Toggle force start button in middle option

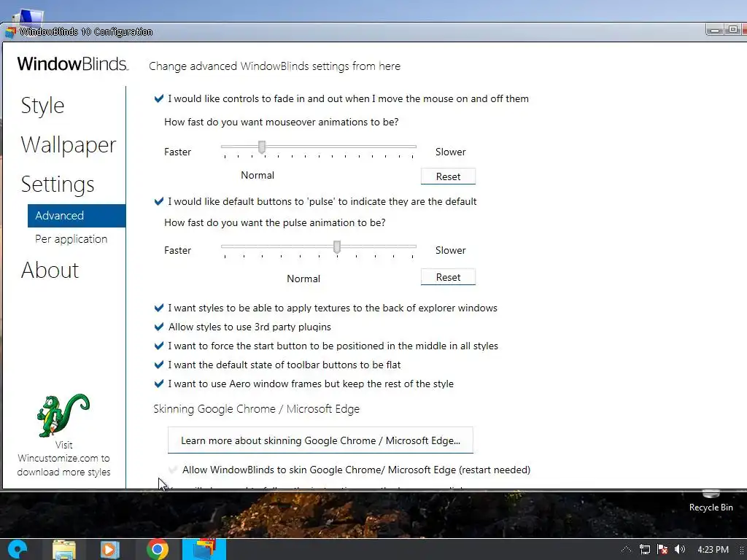pos(159,346)
